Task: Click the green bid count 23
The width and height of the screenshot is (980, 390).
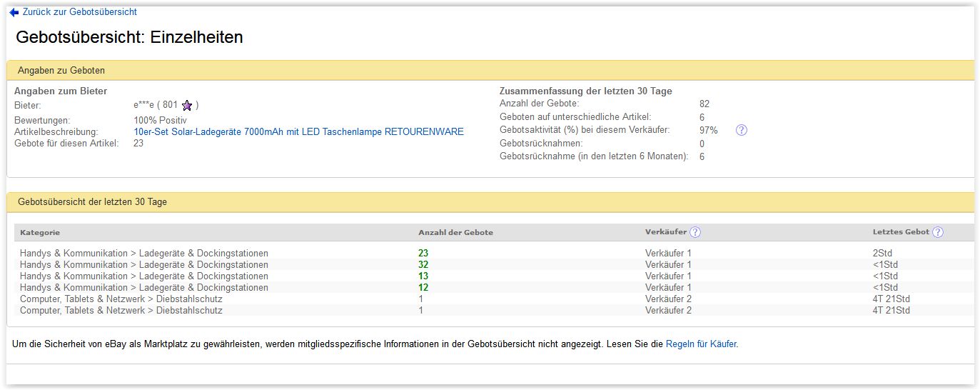Action: tap(423, 253)
